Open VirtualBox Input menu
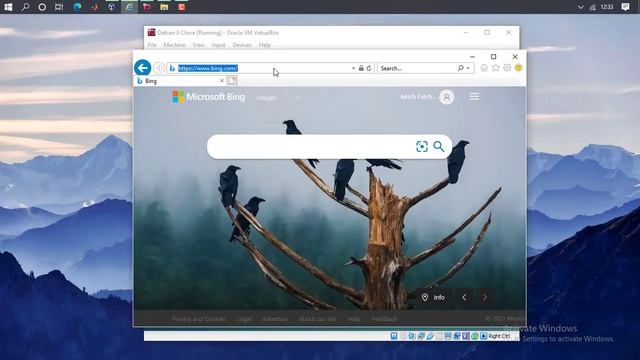640x360 pixels. [218, 45]
